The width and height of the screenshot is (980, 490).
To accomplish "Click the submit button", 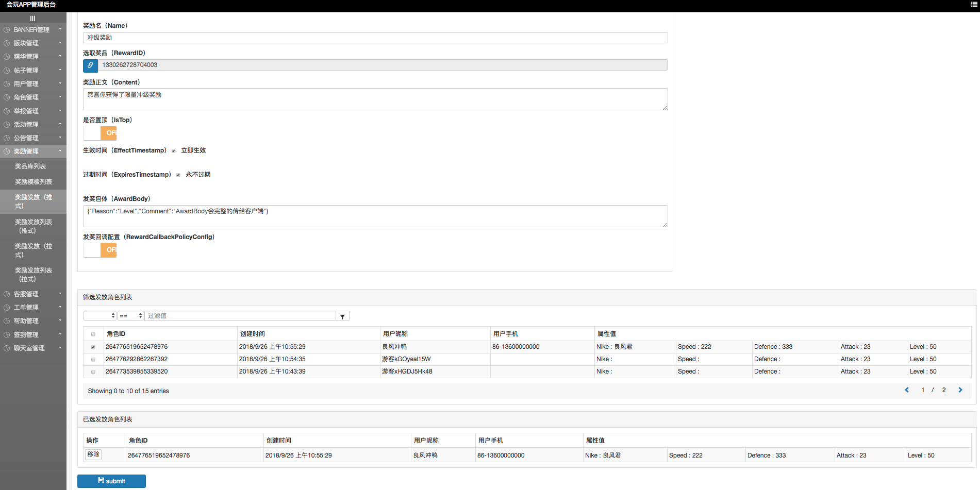I will tap(111, 481).
